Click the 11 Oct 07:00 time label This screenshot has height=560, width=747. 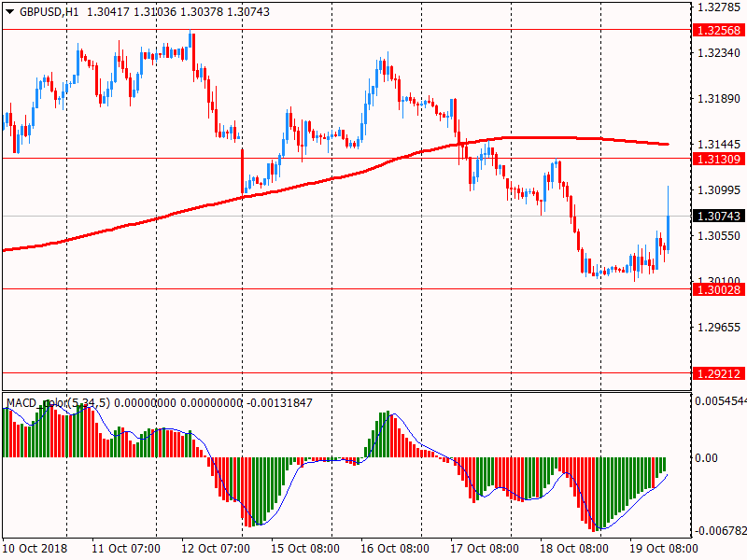(x=126, y=549)
